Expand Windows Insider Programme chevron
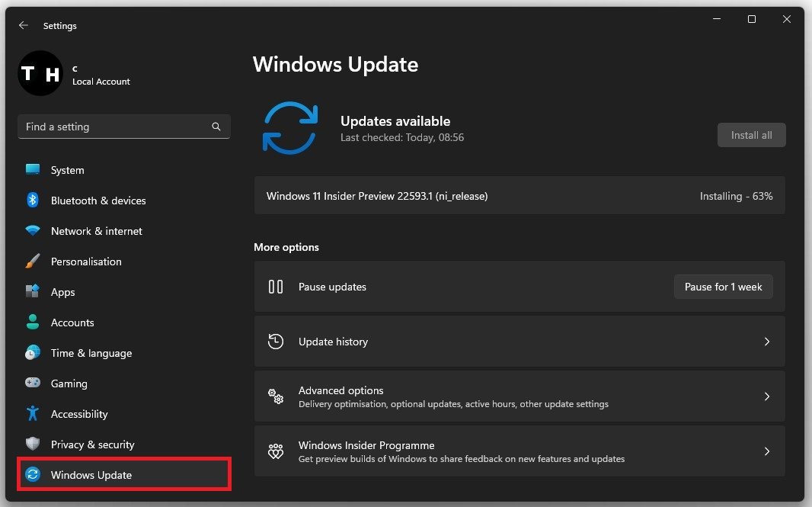Image resolution: width=812 pixels, height=507 pixels. pos(767,451)
